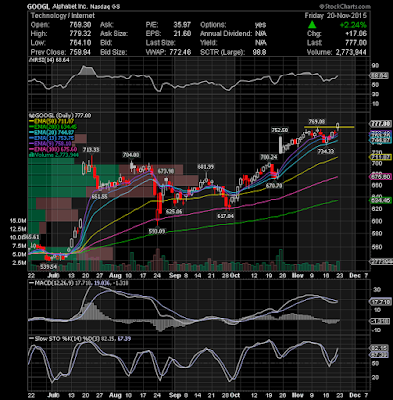Click the blue EMA(13) legend entry
393x400 pixels.
51,138
